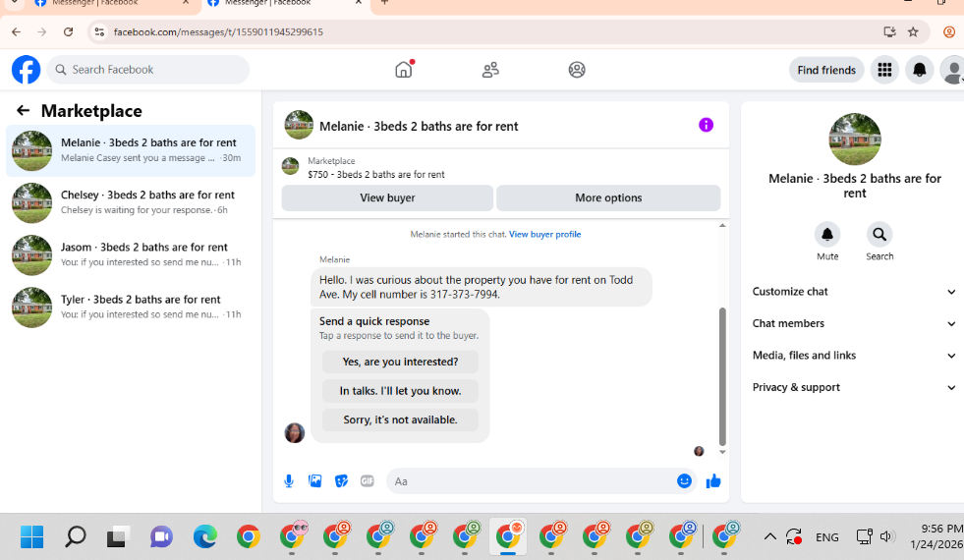Click the More options button
This screenshot has width=964, height=560.
point(608,197)
